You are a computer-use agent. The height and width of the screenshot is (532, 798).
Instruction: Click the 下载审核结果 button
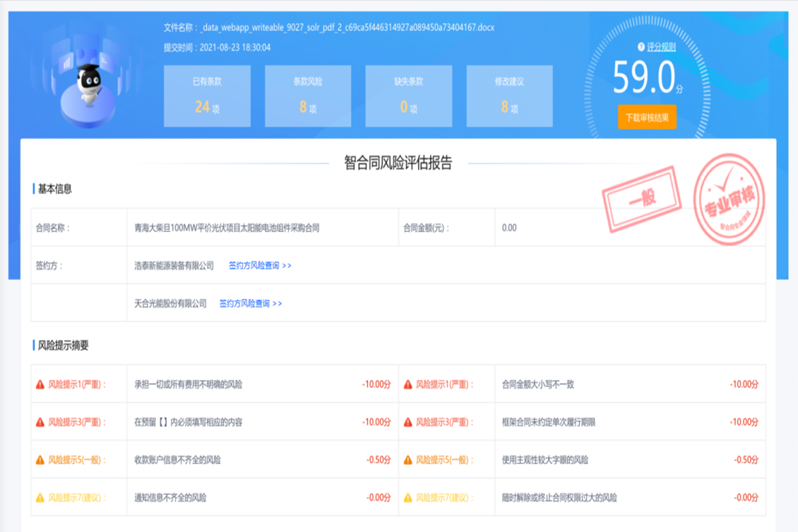pyautogui.click(x=646, y=119)
